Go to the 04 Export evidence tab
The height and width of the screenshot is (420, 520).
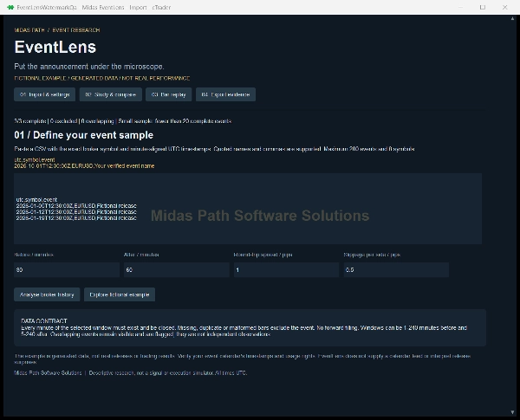pos(225,94)
